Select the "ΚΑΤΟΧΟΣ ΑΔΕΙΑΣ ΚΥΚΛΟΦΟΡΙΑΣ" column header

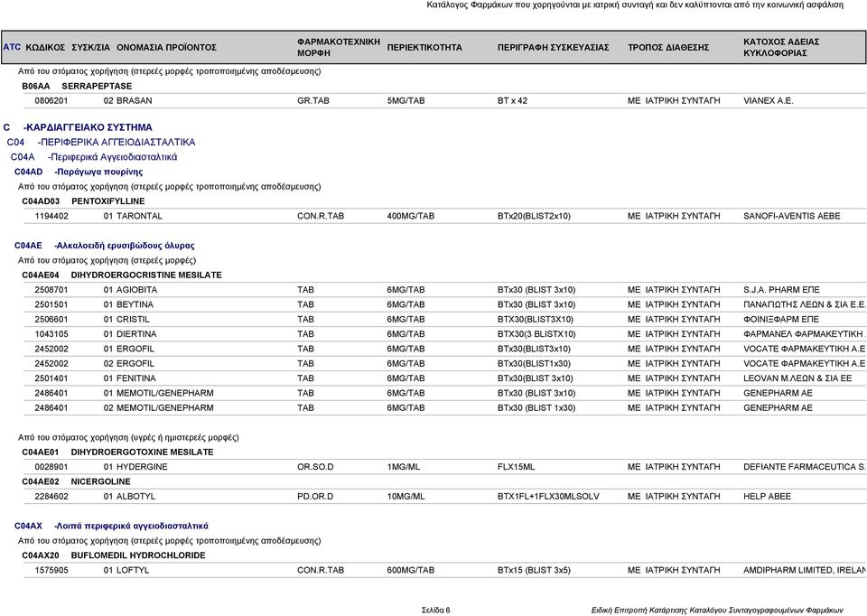(781, 48)
